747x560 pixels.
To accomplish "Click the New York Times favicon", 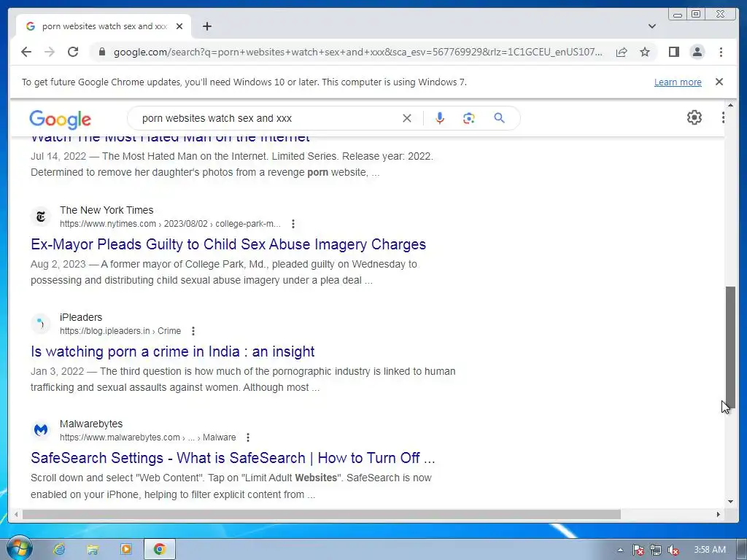I will click(41, 217).
